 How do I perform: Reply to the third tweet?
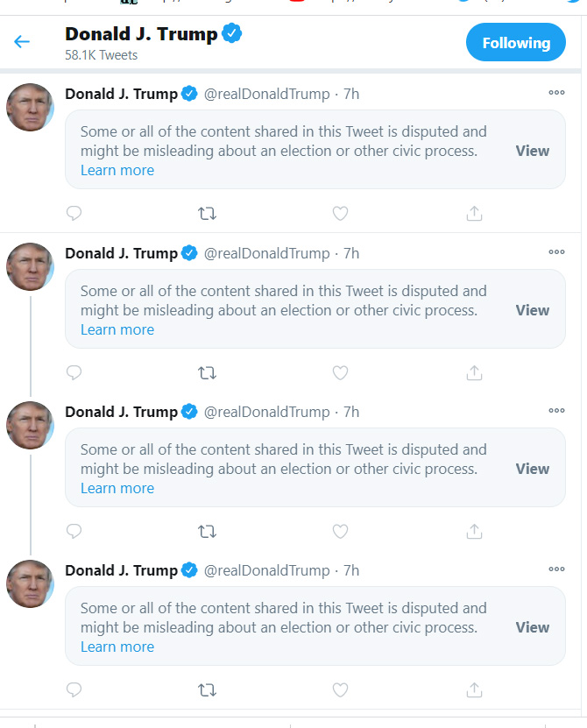(x=74, y=531)
